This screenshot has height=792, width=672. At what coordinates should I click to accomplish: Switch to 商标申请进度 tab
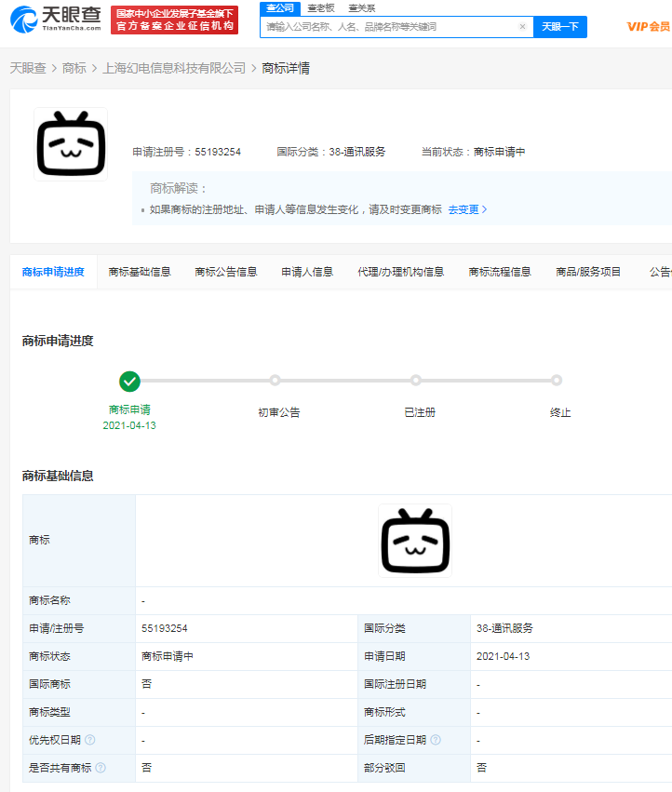click(x=53, y=273)
